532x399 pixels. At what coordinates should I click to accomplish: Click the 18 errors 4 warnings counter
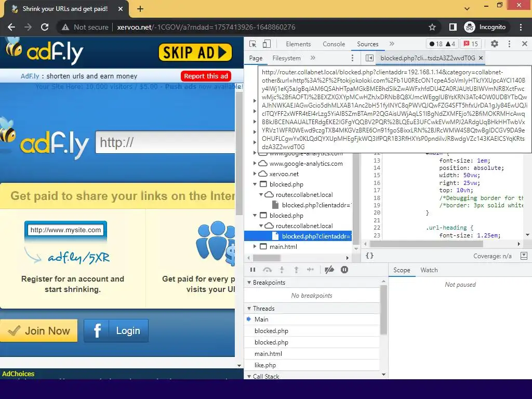click(x=443, y=44)
